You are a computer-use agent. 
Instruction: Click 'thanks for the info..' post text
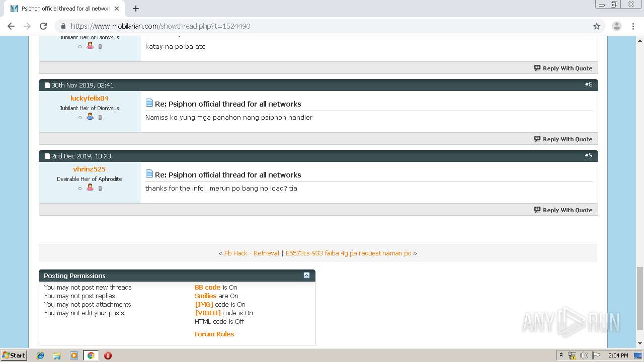point(221,188)
